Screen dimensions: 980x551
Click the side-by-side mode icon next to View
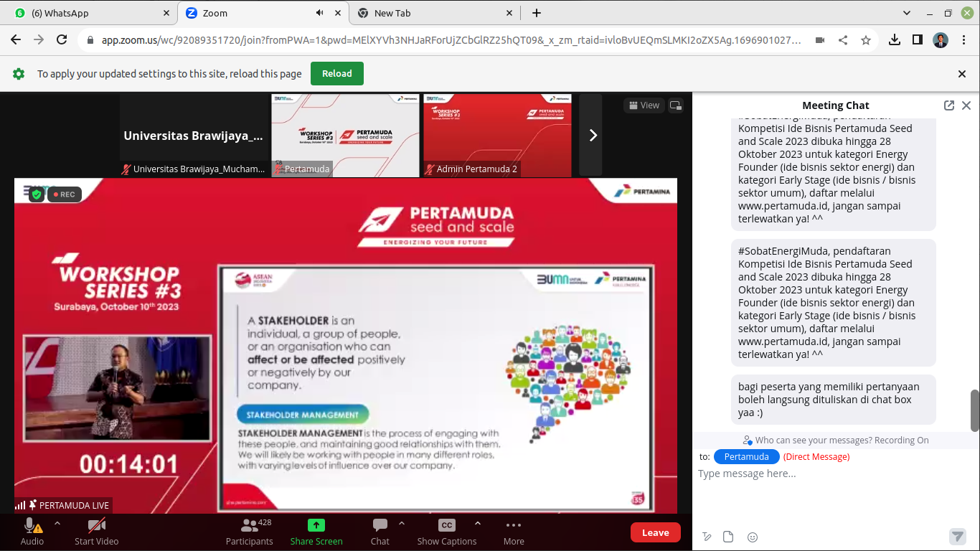point(676,105)
